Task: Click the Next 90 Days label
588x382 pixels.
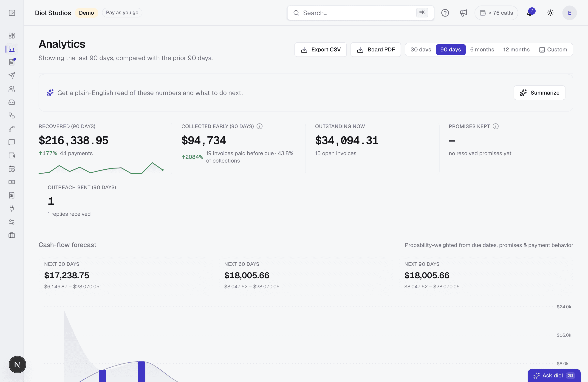Action: [x=422, y=264]
